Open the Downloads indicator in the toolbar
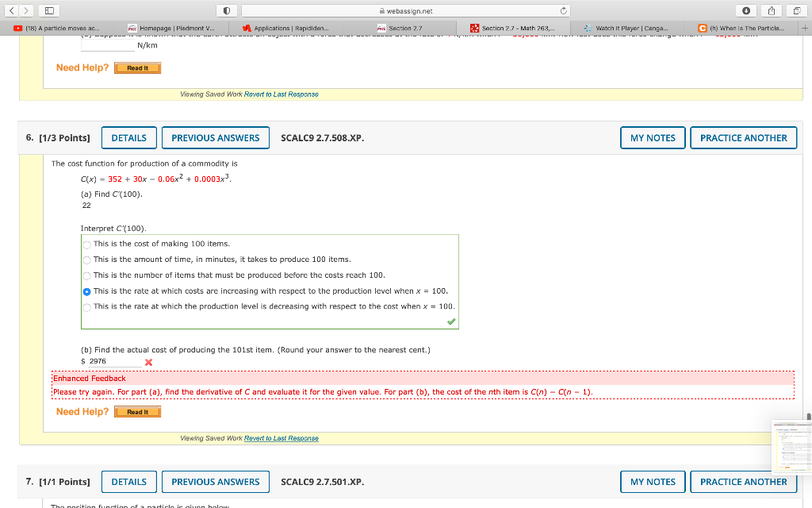Viewport: 812px width, 508px height. [748, 10]
